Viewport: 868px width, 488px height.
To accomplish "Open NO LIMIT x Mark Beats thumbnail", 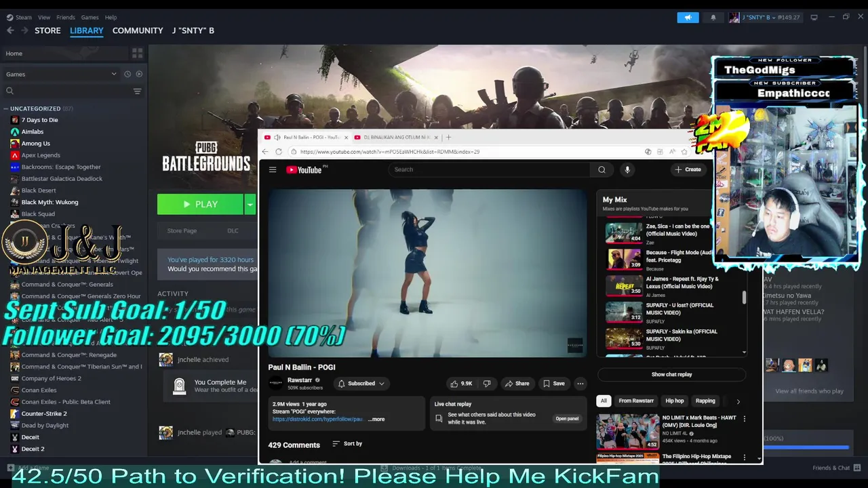I will [x=628, y=432].
